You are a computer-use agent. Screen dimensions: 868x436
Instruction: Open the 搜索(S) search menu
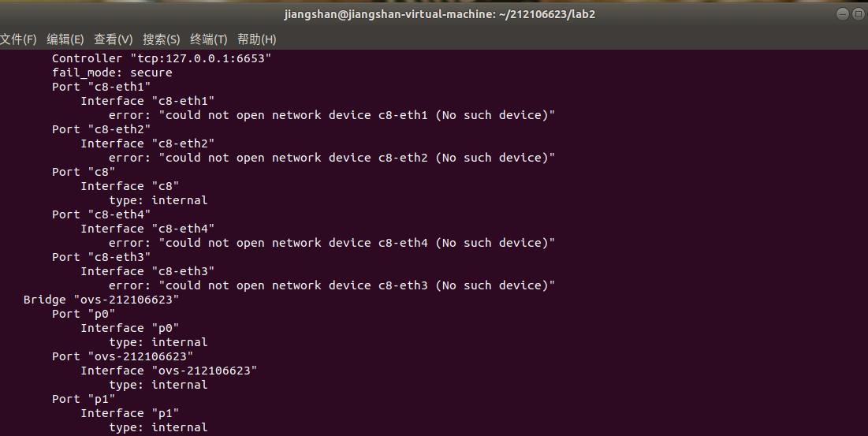pyautogui.click(x=162, y=39)
